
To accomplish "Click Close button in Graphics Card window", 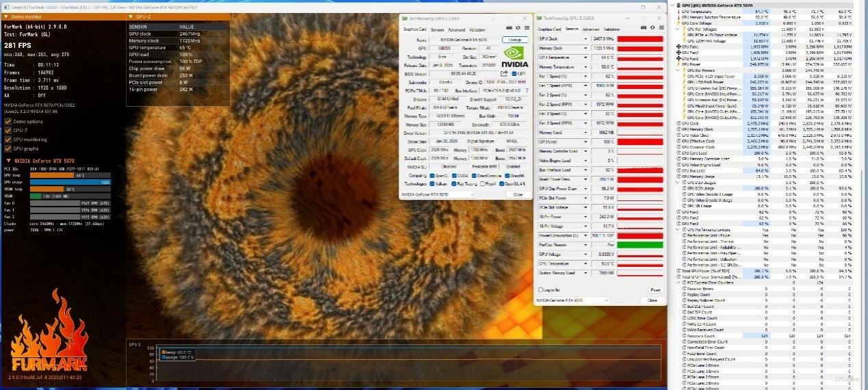I will (x=518, y=194).
